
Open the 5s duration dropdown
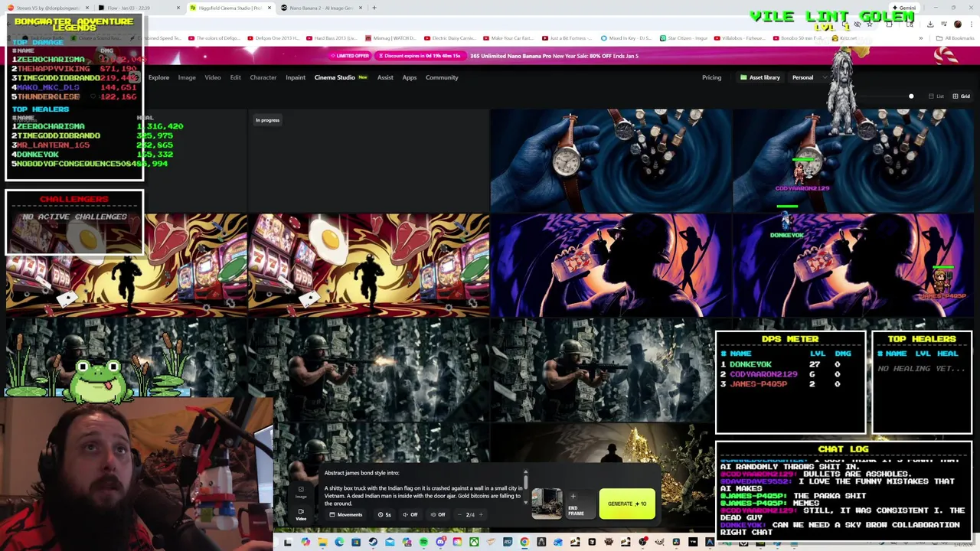click(x=385, y=514)
